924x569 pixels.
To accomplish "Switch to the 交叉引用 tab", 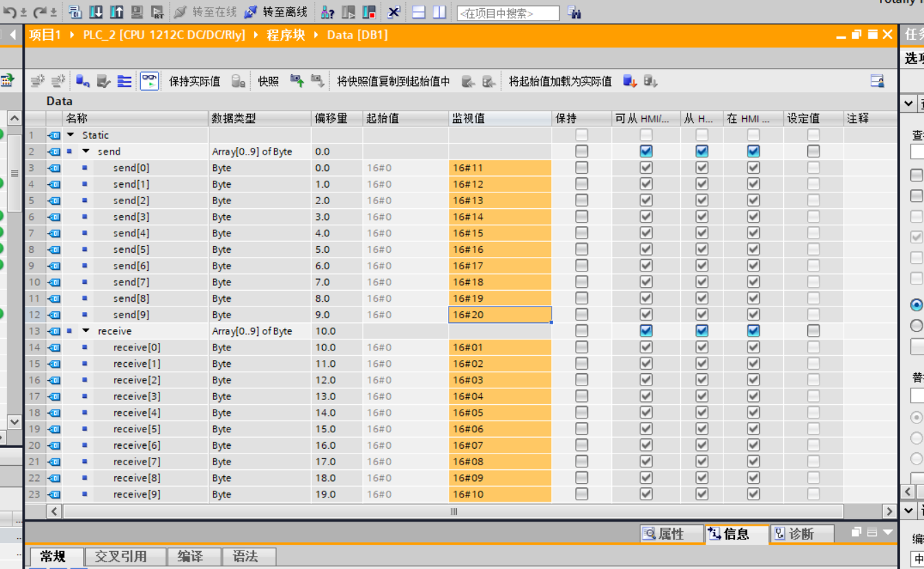I will (121, 557).
